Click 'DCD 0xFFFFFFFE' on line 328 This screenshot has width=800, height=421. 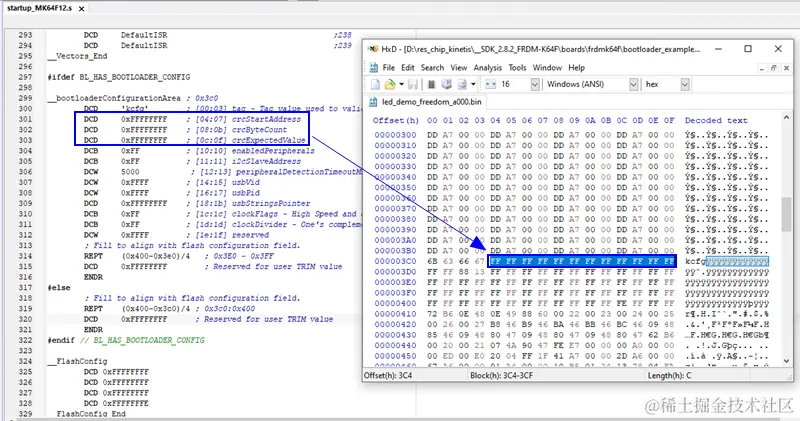[116, 403]
